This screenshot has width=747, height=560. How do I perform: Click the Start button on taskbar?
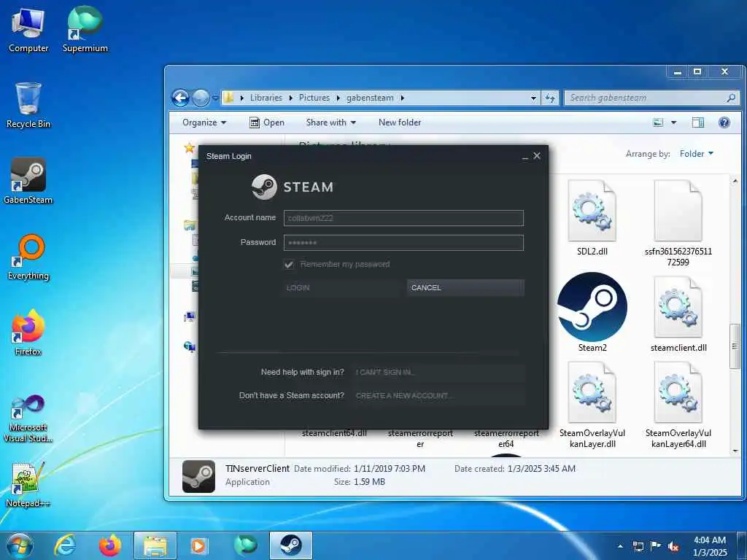point(19,545)
